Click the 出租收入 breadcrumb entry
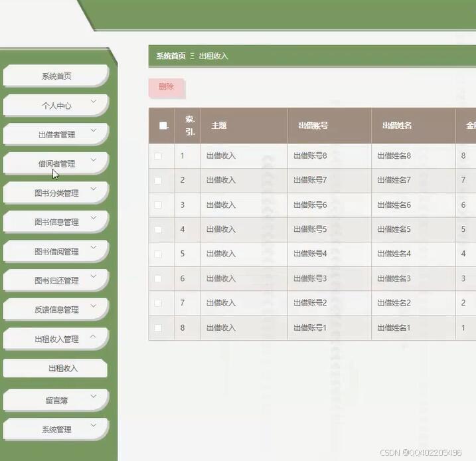 [x=213, y=56]
